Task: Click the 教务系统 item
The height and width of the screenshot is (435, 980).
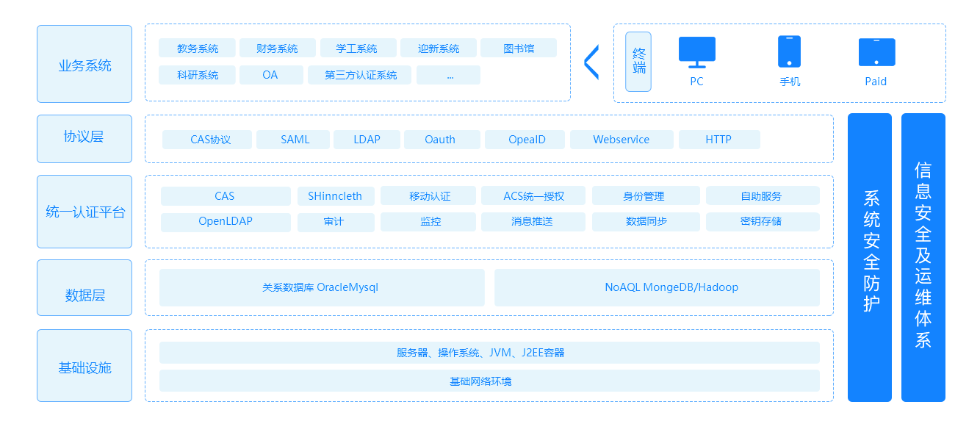Action: point(197,48)
